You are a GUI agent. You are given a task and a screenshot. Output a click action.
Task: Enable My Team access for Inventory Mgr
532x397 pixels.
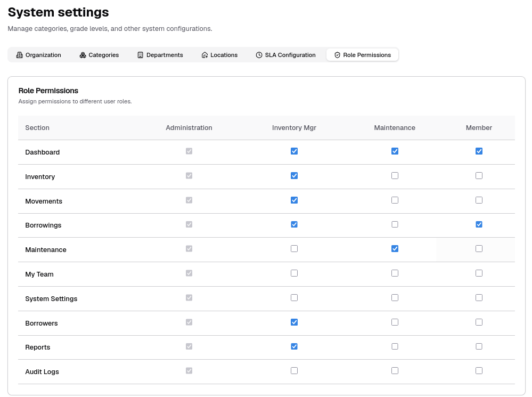click(x=294, y=273)
